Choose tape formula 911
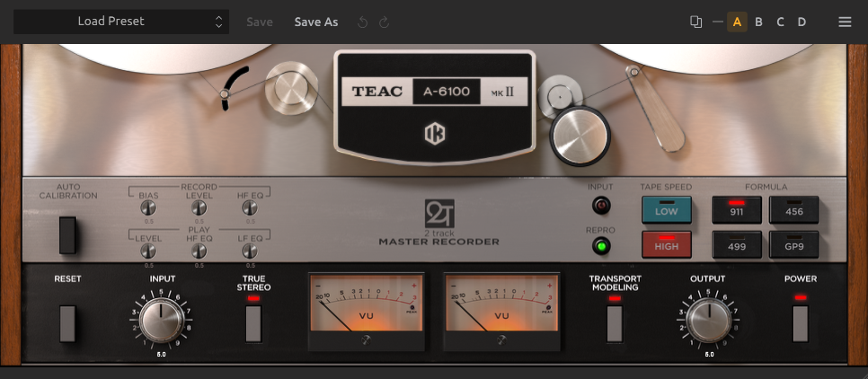 point(737,209)
